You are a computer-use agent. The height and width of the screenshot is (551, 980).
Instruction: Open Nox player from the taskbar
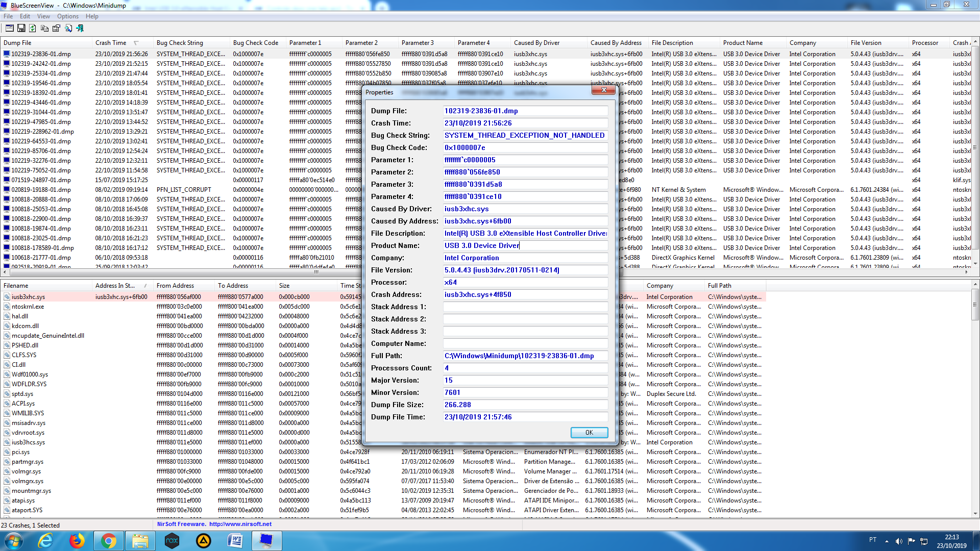coord(172,541)
